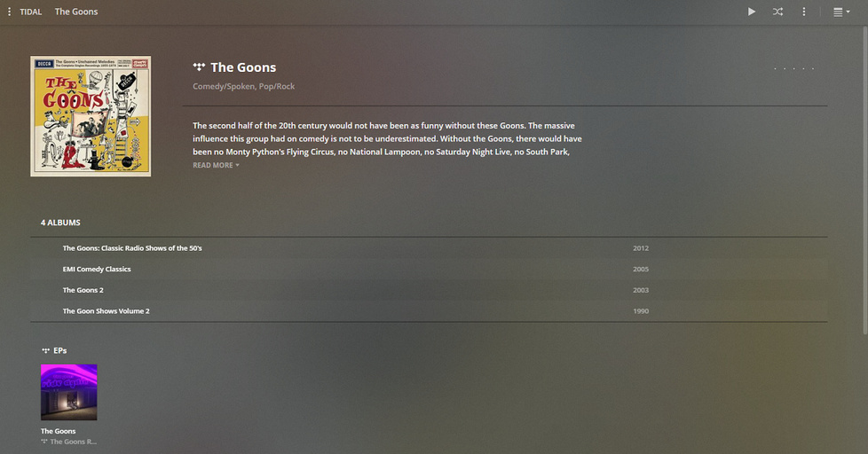Play The Goons artist tracks
The height and width of the screenshot is (454, 868).
click(751, 12)
